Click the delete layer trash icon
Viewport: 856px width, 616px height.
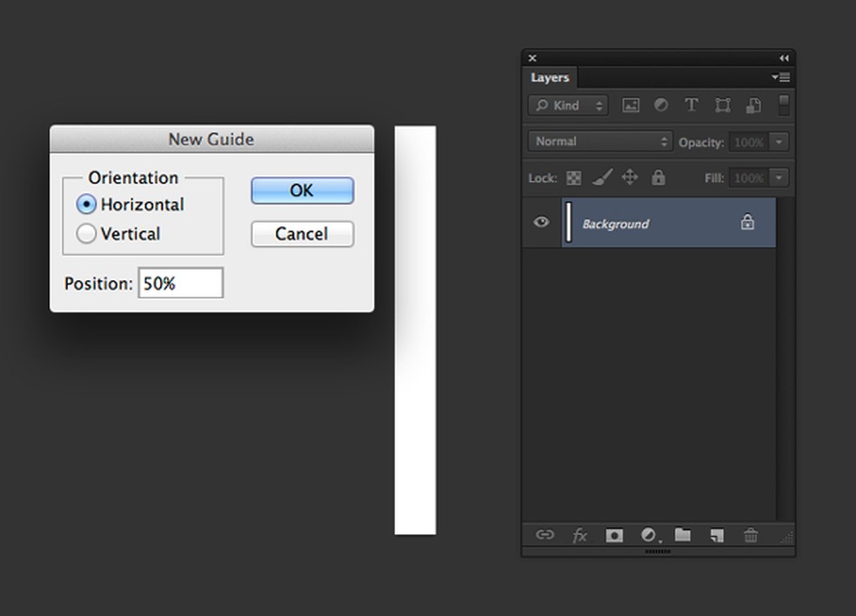tap(751, 535)
